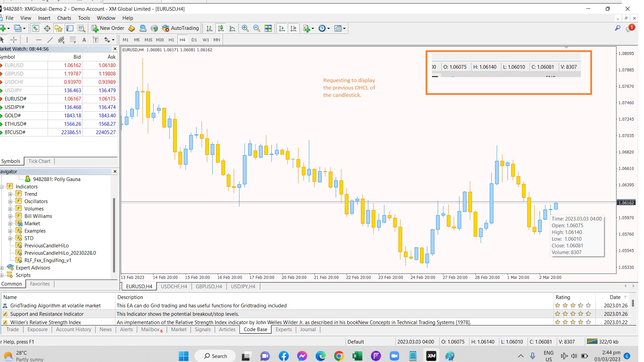Draw a trendline with the Trendline tool
Screen dimensions: 644x362
pyautogui.click(x=50, y=40)
